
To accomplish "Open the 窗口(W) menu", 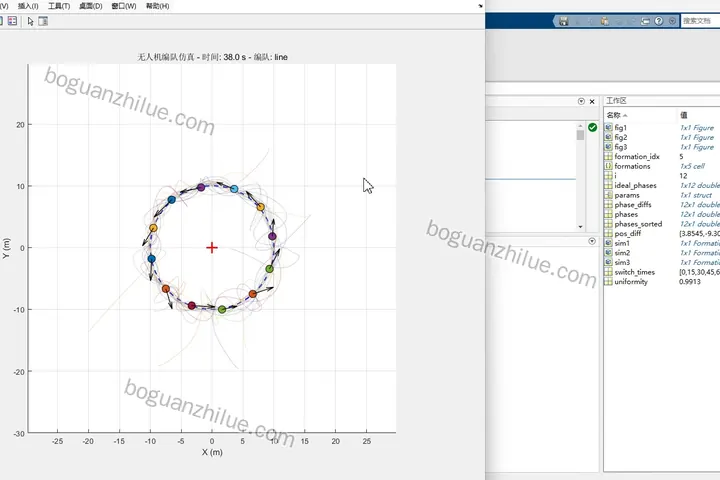I will pyautogui.click(x=124, y=6).
